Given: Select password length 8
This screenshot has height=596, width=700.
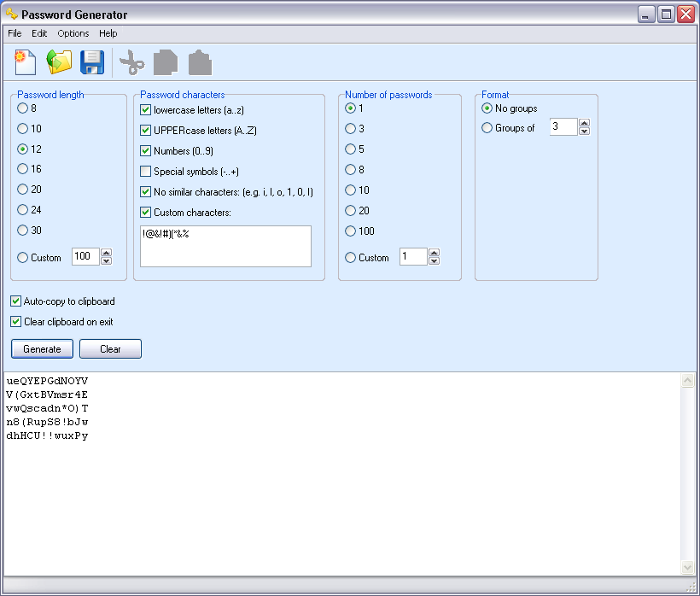Looking at the screenshot, I should (22, 108).
